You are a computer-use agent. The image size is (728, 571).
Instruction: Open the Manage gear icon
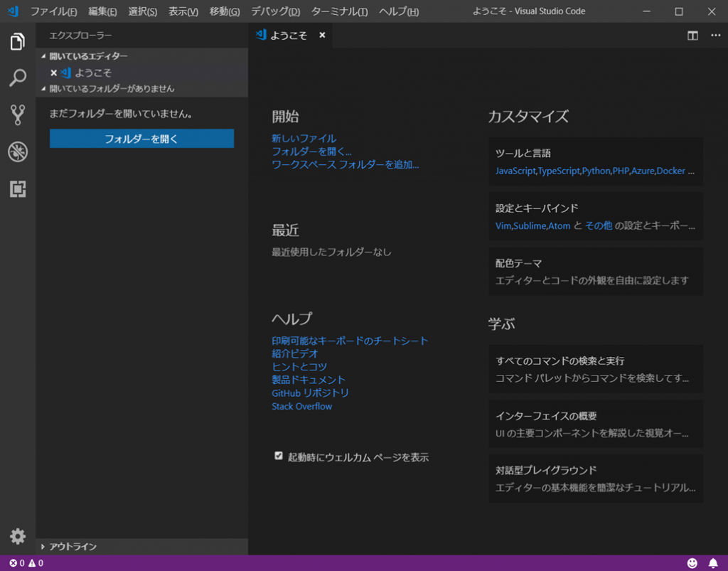(x=18, y=536)
